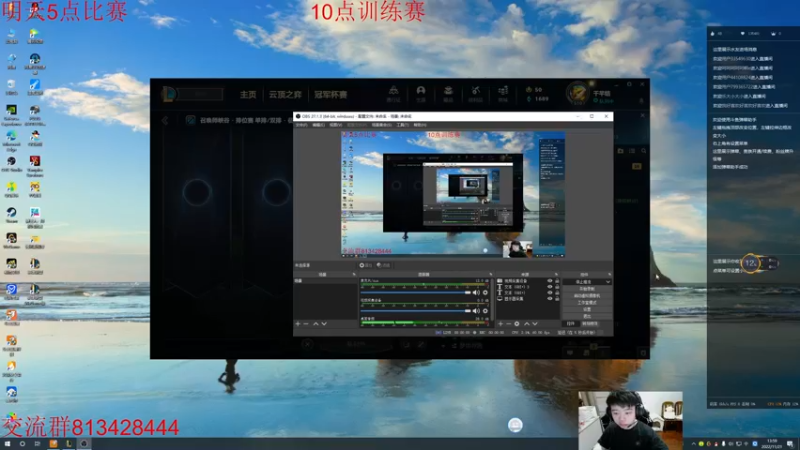800x450 pixels.
Task: Toggle the lock on the 视频采集设备 source
Action: pyautogui.click(x=557, y=281)
